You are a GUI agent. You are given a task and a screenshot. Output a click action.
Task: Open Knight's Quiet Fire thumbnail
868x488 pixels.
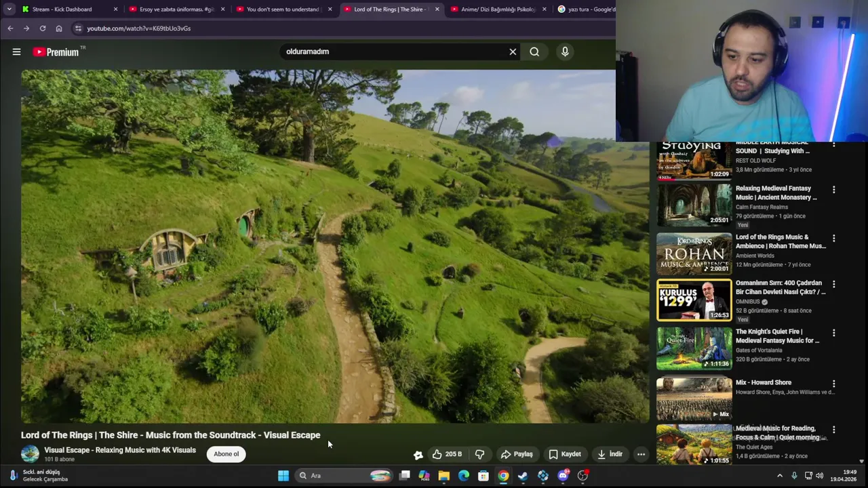pos(694,348)
